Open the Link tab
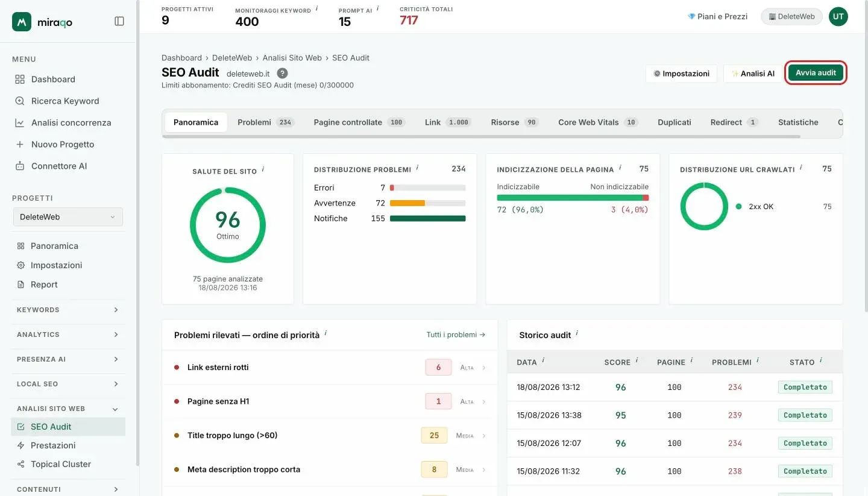 447,122
